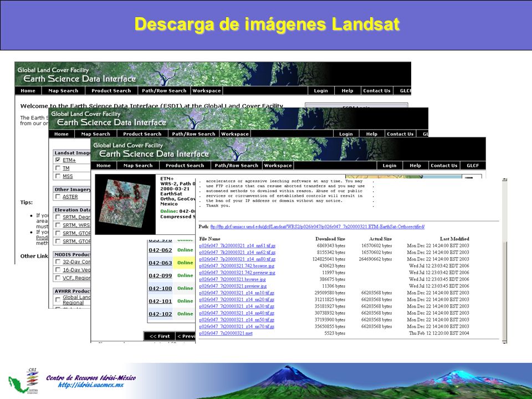Click Login in the middle ESDI window
The image size is (532, 399).
pyautogui.click(x=346, y=134)
